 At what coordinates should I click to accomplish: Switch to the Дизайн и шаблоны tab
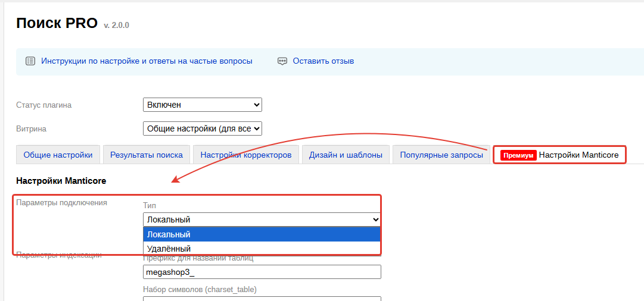(x=346, y=155)
